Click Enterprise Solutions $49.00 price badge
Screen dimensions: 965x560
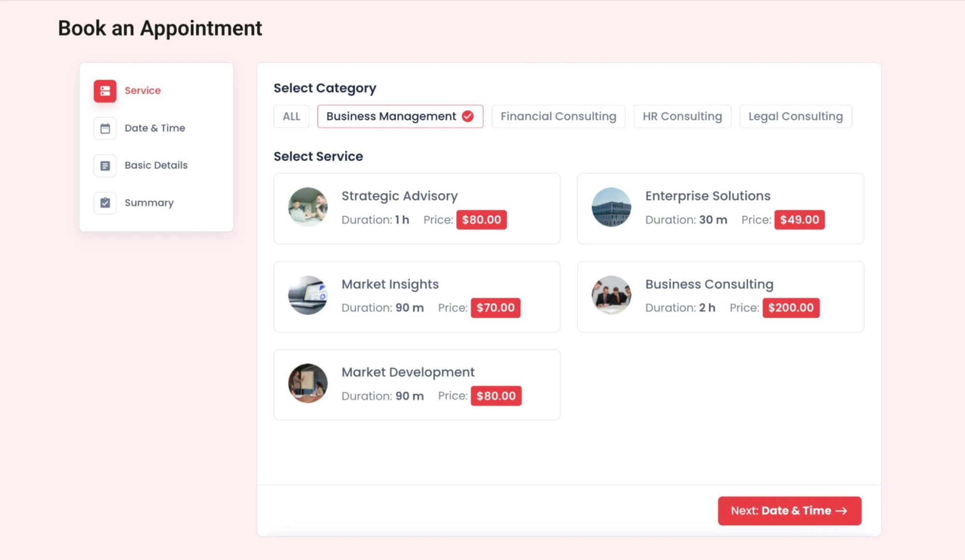tap(799, 219)
